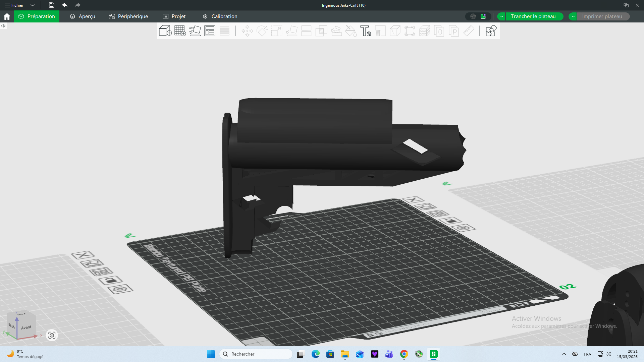Viewport: 644px width, 362px height.
Task: Select the Text shape tool
Action: click(x=366, y=31)
